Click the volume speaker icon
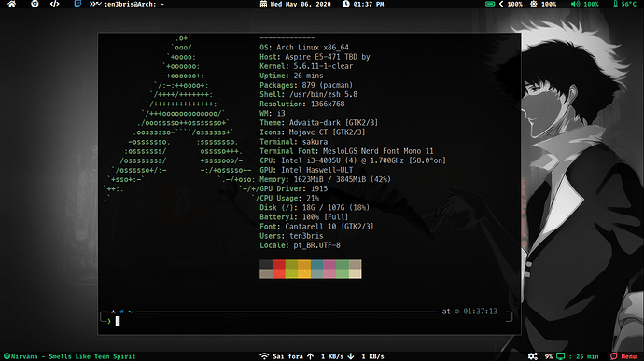The width and height of the screenshot is (644, 361). (x=576, y=4)
